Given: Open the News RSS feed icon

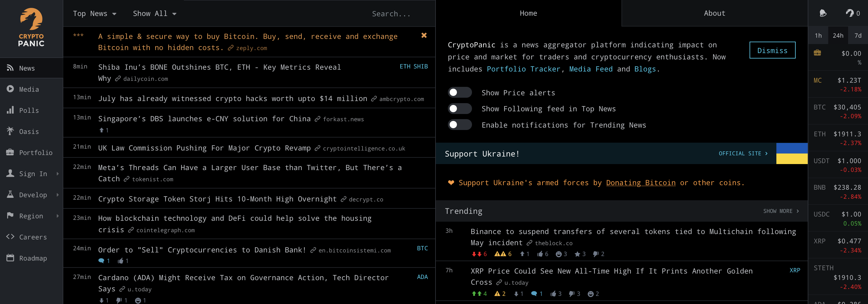Looking at the screenshot, I should (x=10, y=68).
